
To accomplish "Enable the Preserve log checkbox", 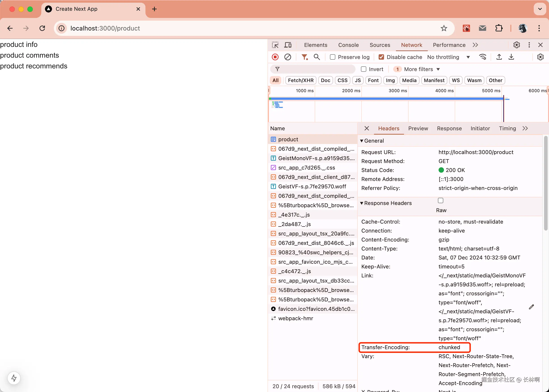I will 333,57.
